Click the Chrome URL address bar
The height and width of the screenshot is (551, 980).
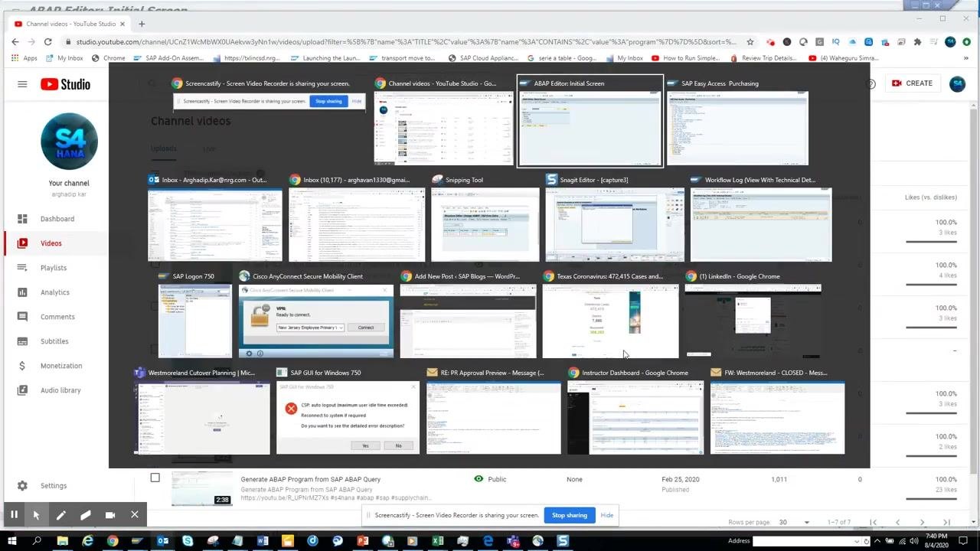point(407,42)
